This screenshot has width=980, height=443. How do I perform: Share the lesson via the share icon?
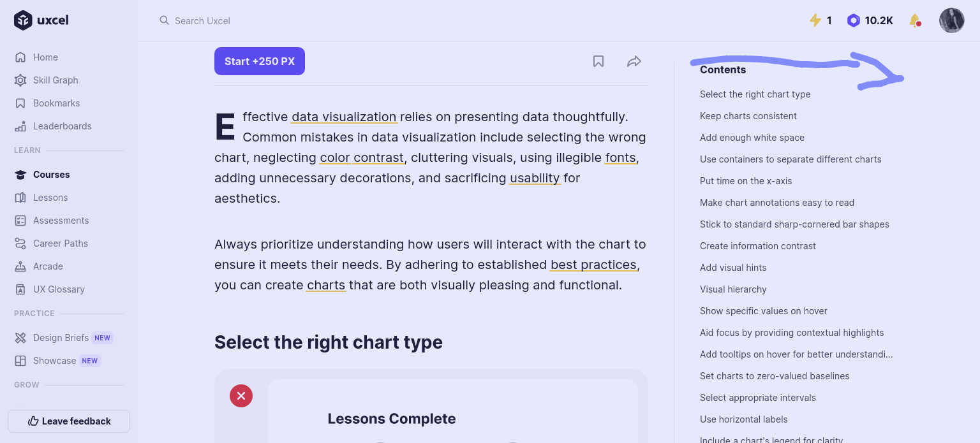(634, 61)
